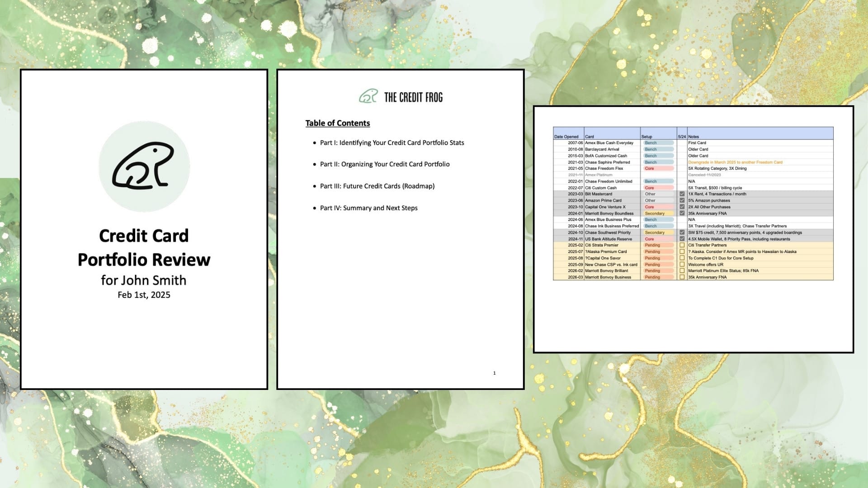Open Secondary setup chip for Chase Southwest Priority

658,232
